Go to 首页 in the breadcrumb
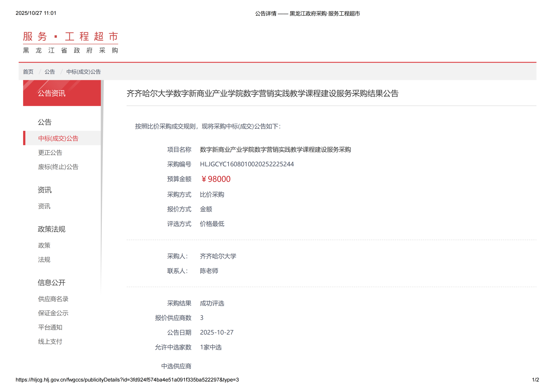The height and width of the screenshot is (392, 555). (x=28, y=72)
